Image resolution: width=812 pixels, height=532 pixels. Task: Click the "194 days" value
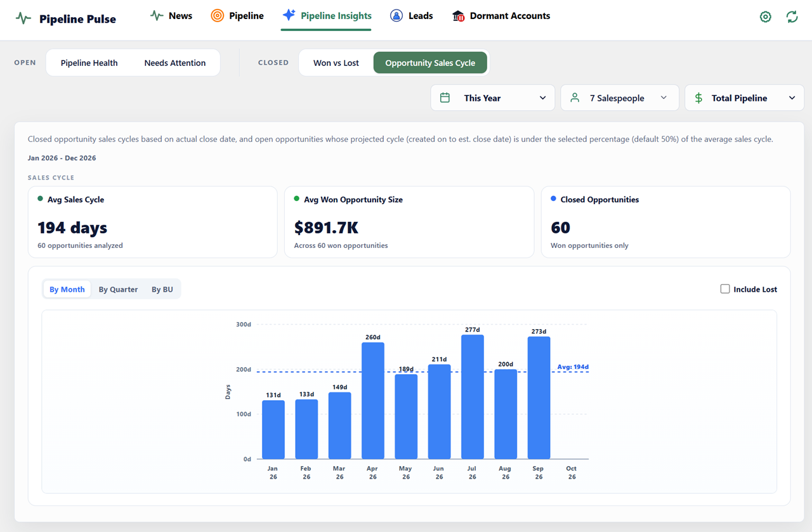(x=72, y=227)
